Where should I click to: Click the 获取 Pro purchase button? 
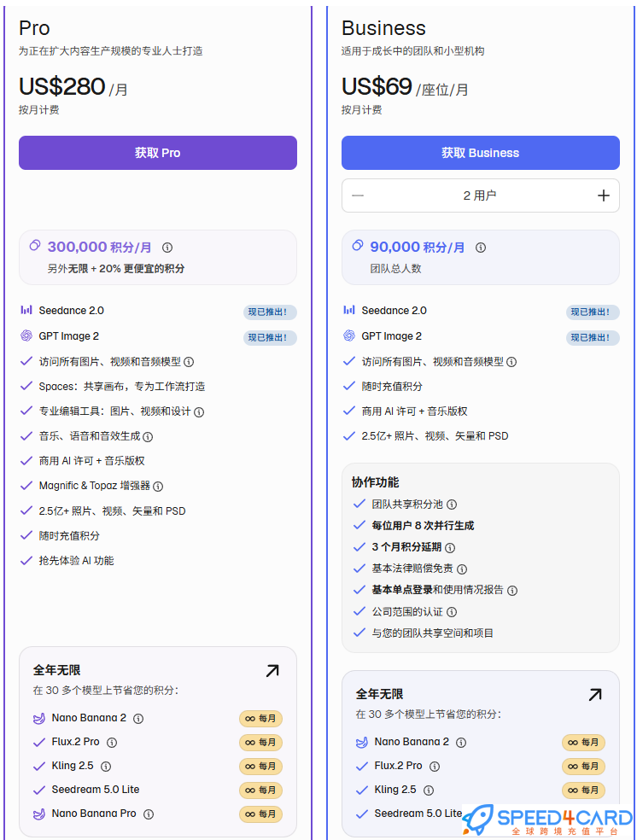point(157,153)
